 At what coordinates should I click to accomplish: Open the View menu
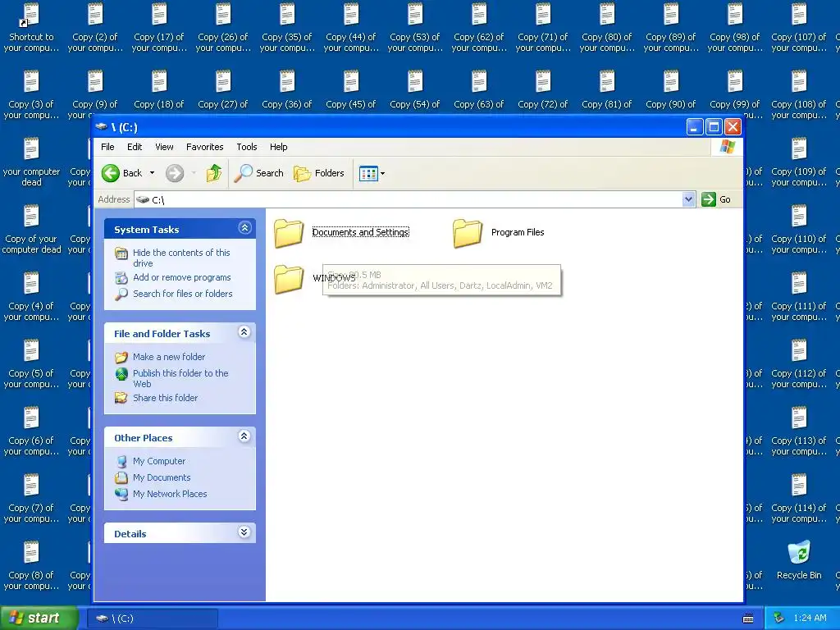point(164,147)
